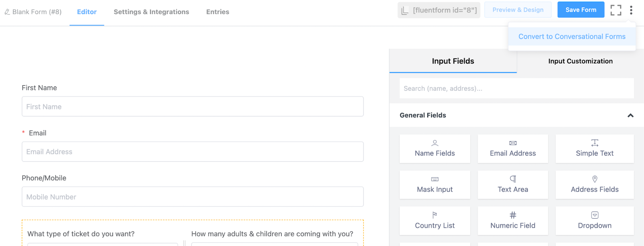Copy the fluentform shortcode
Screen dimensions: 644x246
[439, 10]
